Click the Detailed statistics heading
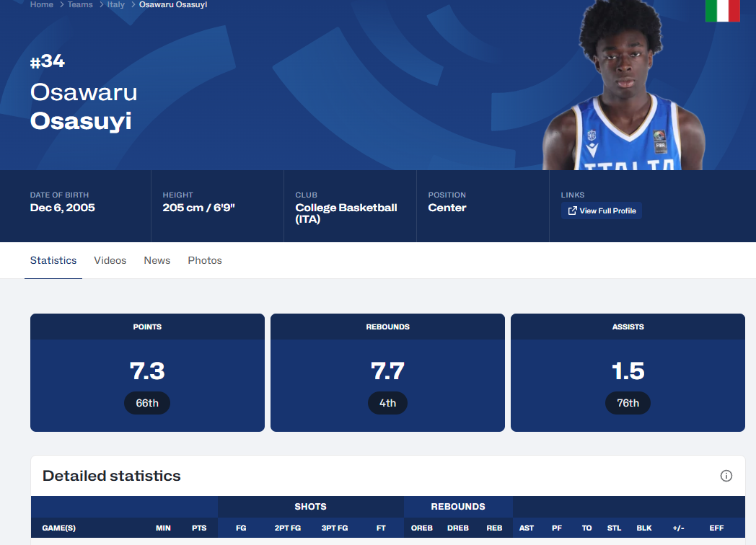The height and width of the screenshot is (545, 756). pyautogui.click(x=111, y=476)
